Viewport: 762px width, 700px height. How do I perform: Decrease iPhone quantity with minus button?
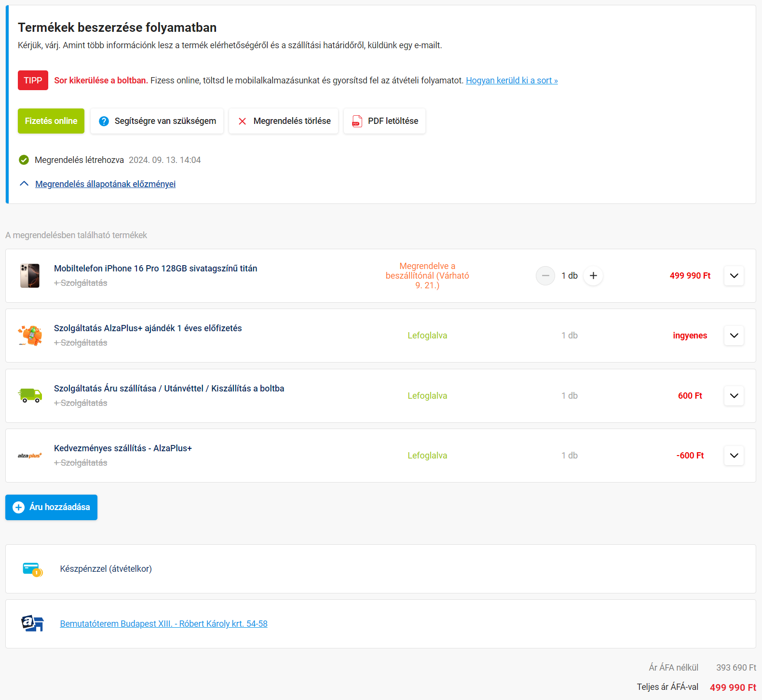(545, 276)
